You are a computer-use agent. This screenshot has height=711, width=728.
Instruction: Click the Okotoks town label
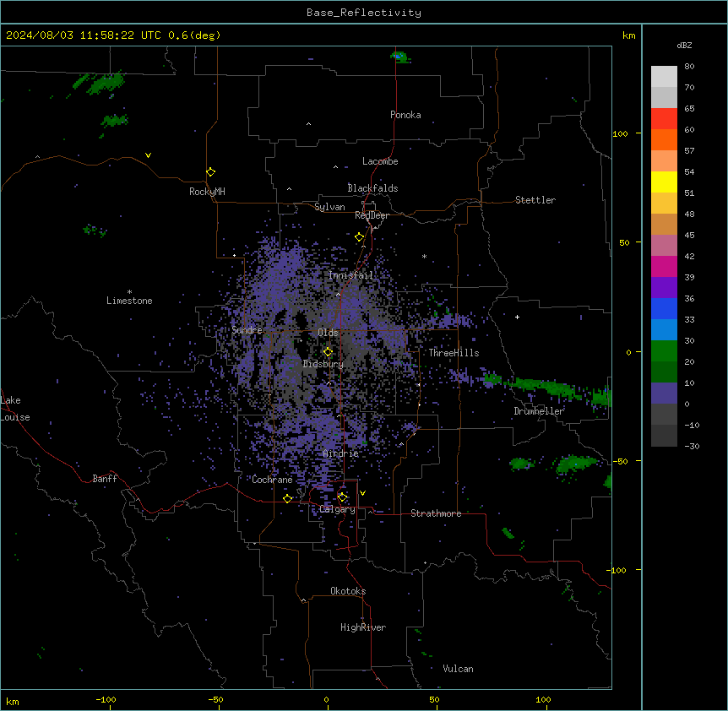tap(348, 591)
